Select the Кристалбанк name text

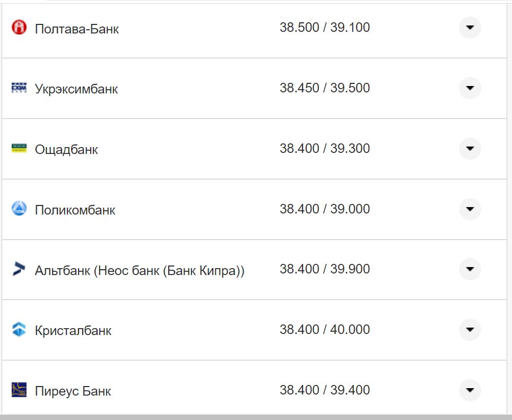(x=73, y=331)
